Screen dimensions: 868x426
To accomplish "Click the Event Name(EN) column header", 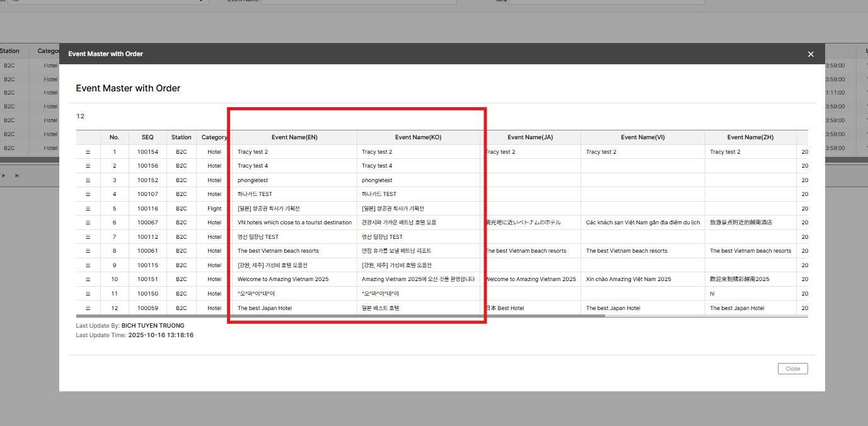I will pos(294,137).
